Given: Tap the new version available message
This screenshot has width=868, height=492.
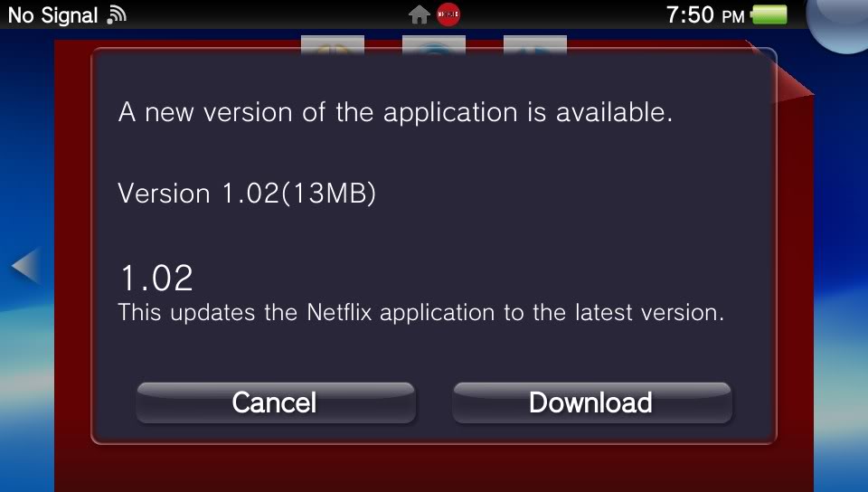Looking at the screenshot, I should click(395, 112).
